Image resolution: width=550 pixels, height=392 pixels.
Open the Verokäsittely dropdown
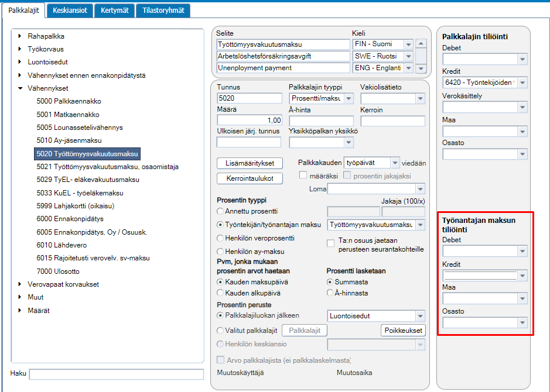click(x=522, y=107)
